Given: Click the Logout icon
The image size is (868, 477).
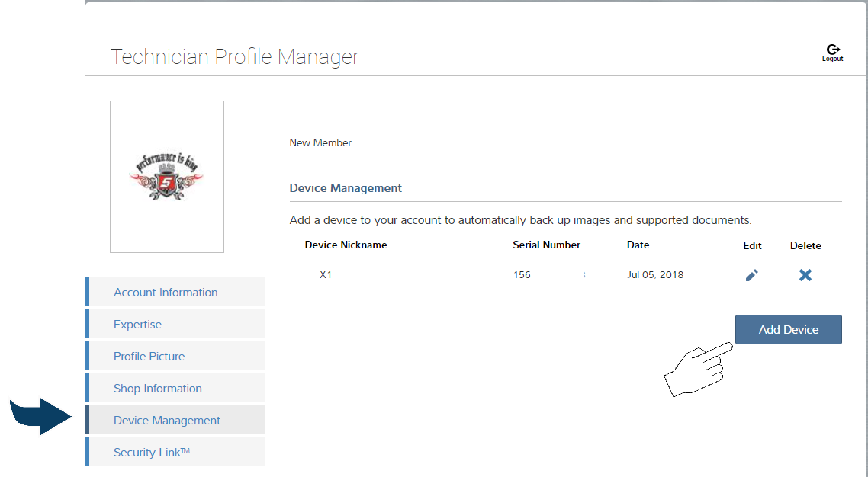Looking at the screenshot, I should point(832,51).
